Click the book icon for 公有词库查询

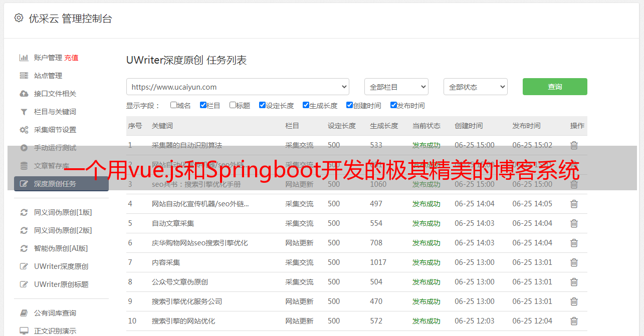click(x=24, y=313)
